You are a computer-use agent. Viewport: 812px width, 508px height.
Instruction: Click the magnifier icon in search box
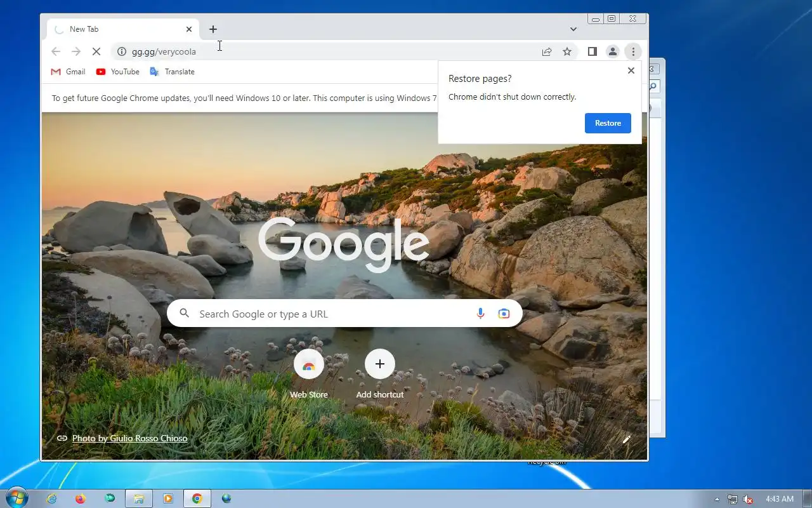pyautogui.click(x=185, y=313)
